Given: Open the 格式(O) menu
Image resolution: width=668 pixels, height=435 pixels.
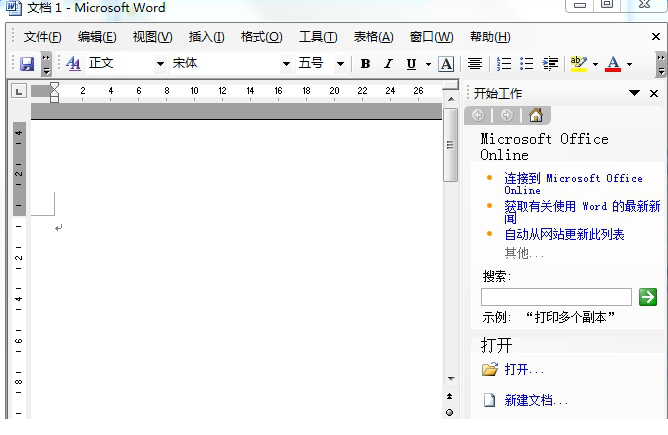Looking at the screenshot, I should pos(262,37).
